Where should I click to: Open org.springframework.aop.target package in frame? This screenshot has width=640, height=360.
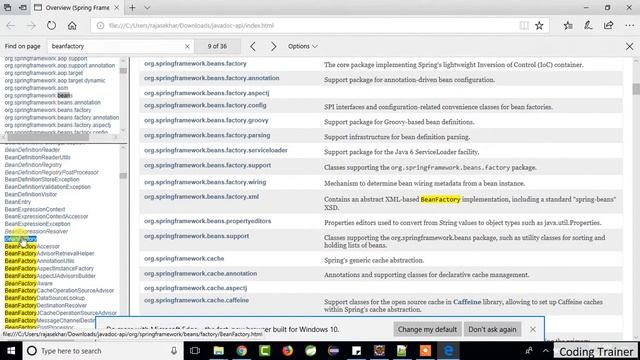(44, 73)
